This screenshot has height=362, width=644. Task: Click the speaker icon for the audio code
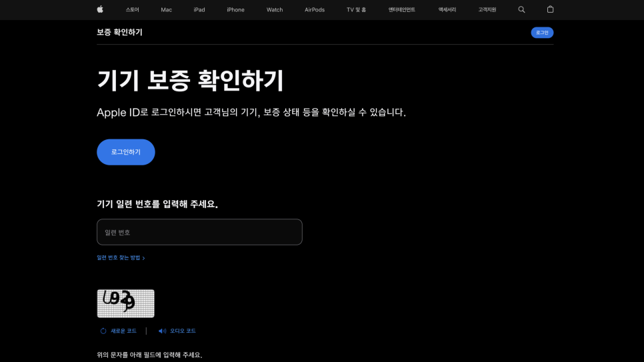point(162,331)
